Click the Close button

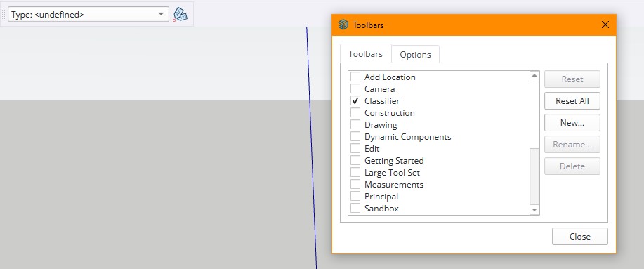click(x=580, y=237)
